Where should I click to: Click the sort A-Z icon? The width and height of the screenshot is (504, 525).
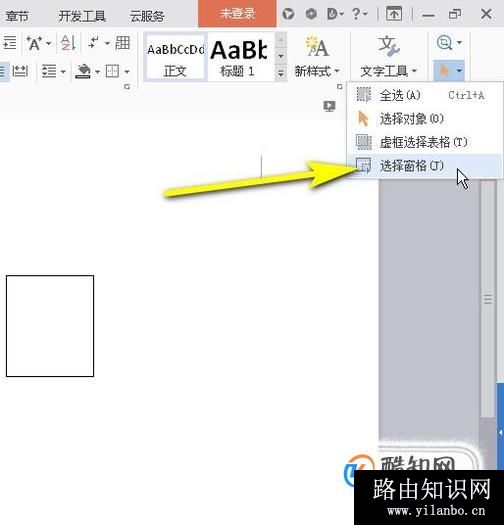(x=68, y=43)
